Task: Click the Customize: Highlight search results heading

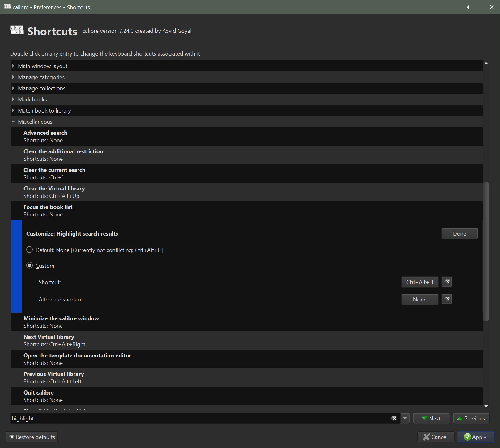Action: [72, 233]
